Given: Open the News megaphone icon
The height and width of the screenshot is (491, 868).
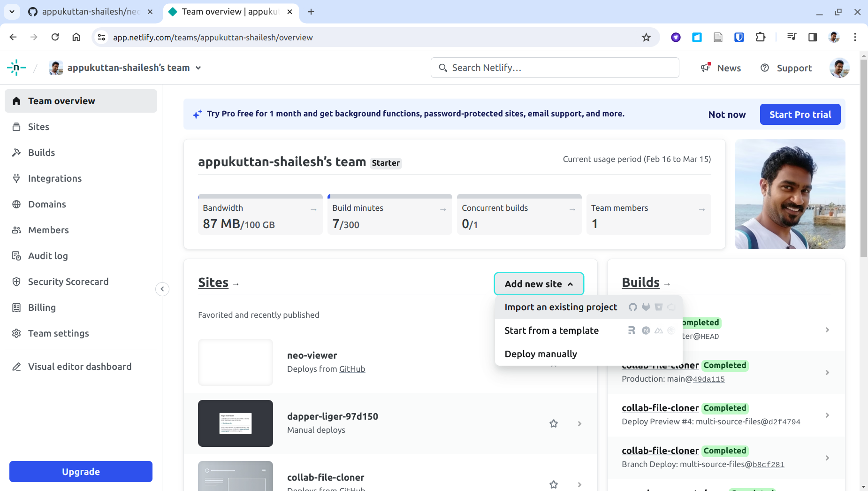Looking at the screenshot, I should click(x=706, y=68).
